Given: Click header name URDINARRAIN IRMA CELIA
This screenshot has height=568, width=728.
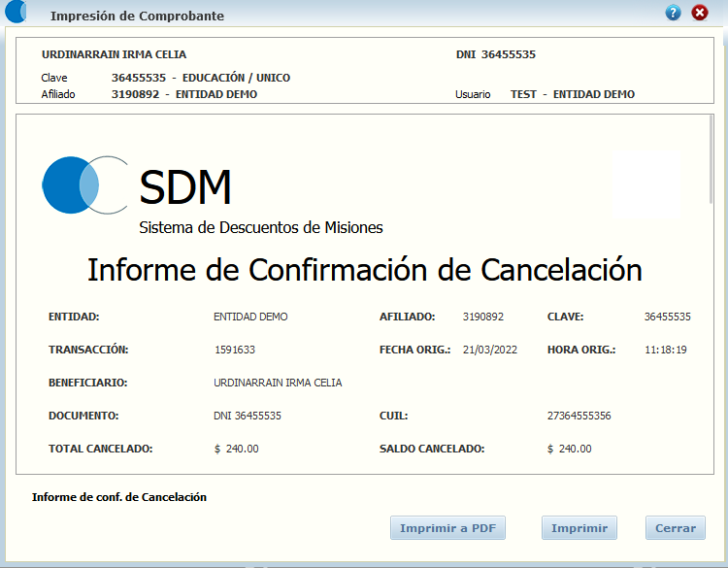Looking at the screenshot, I should click(x=114, y=54).
